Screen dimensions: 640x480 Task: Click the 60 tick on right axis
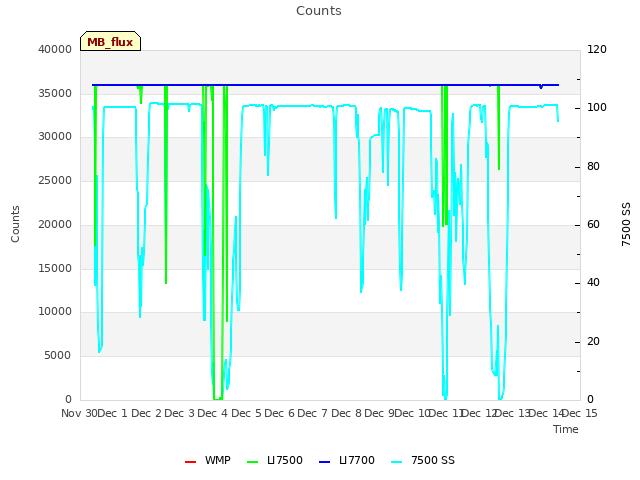(x=593, y=224)
